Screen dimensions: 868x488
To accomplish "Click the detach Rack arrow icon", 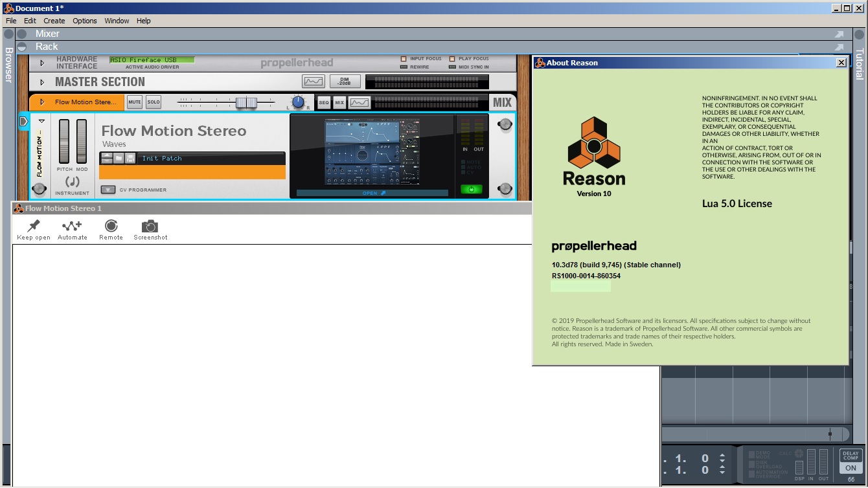I will pos(839,47).
